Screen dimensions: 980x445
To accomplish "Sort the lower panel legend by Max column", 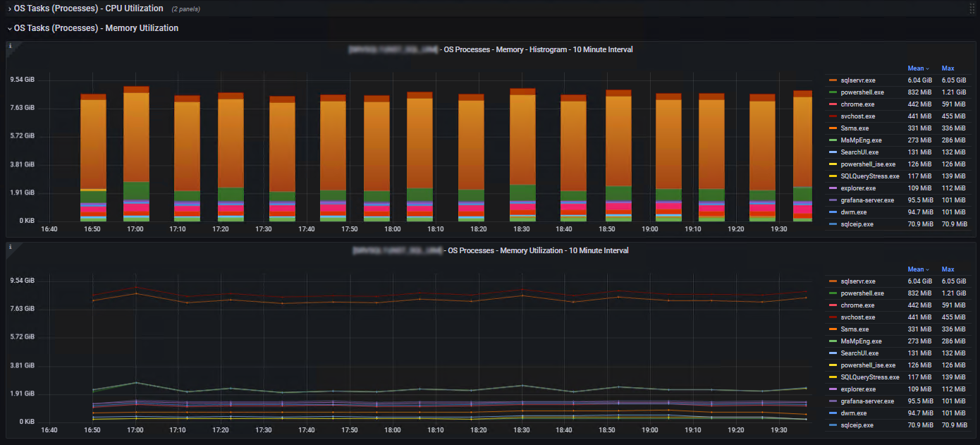I will click(x=948, y=269).
